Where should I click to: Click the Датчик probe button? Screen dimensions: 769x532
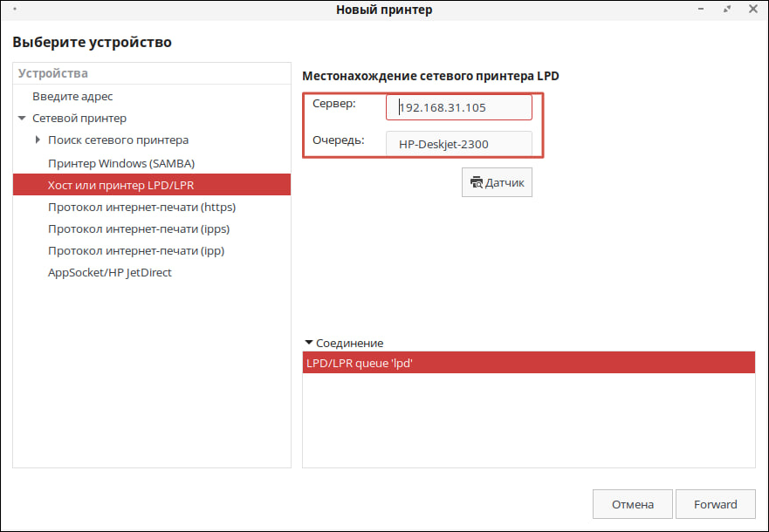pos(497,182)
